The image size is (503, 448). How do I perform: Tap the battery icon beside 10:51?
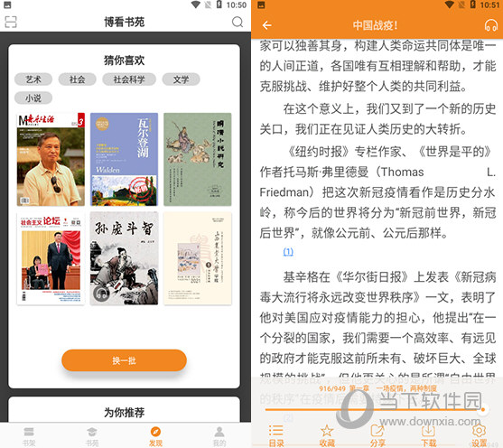(x=472, y=5)
